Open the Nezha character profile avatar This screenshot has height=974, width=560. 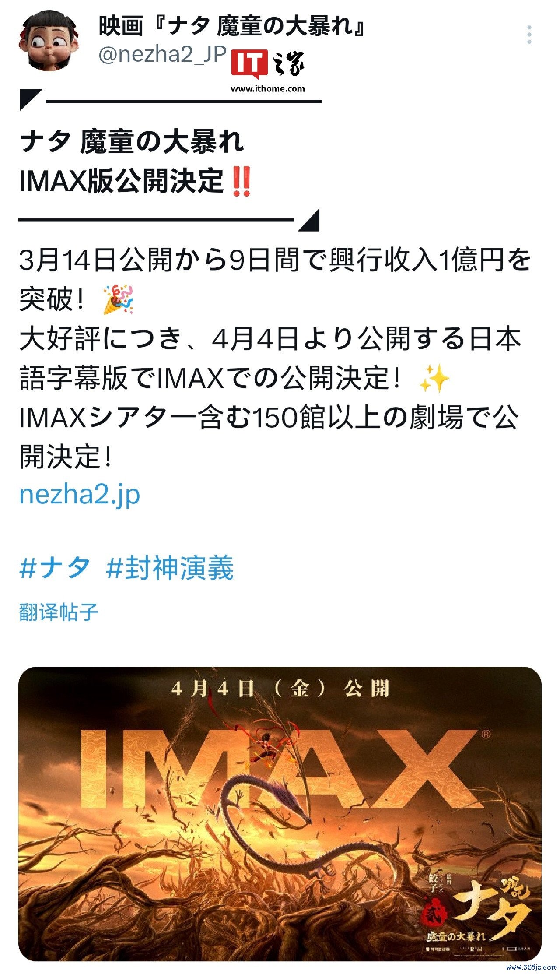click(50, 40)
